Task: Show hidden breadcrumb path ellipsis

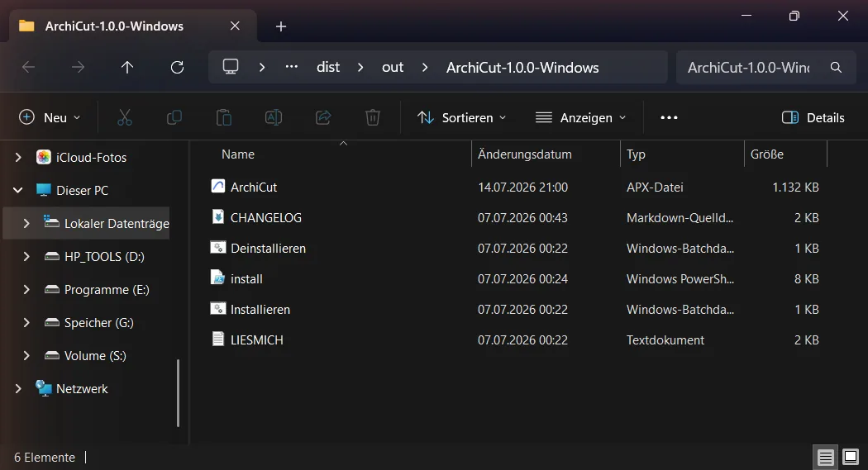Action: 292,67
